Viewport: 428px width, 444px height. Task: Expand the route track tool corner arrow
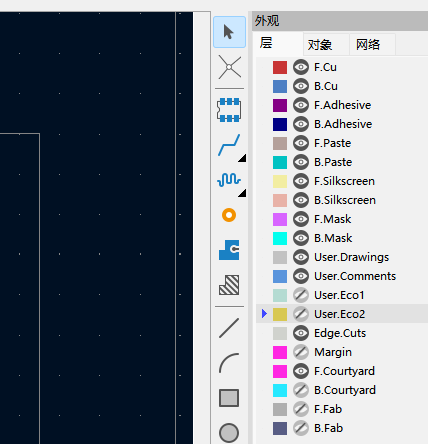pos(243,158)
